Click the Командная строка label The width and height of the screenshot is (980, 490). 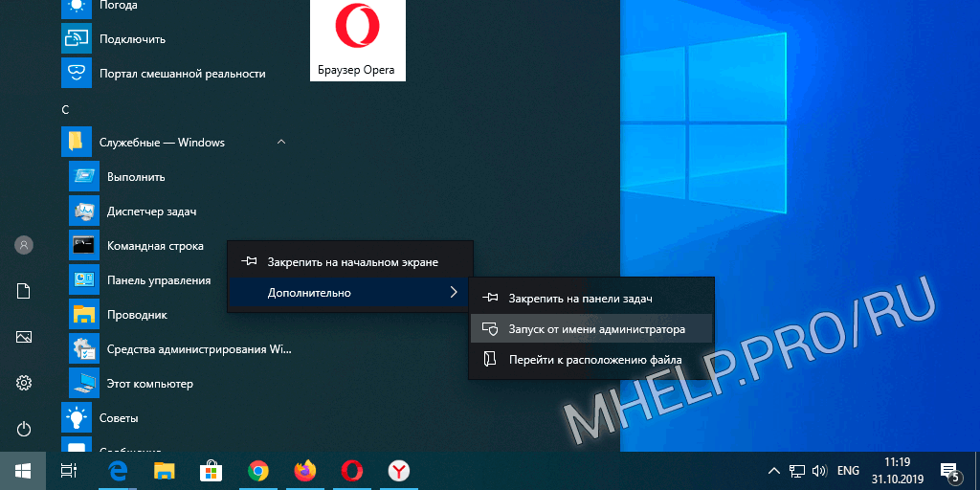click(x=155, y=246)
